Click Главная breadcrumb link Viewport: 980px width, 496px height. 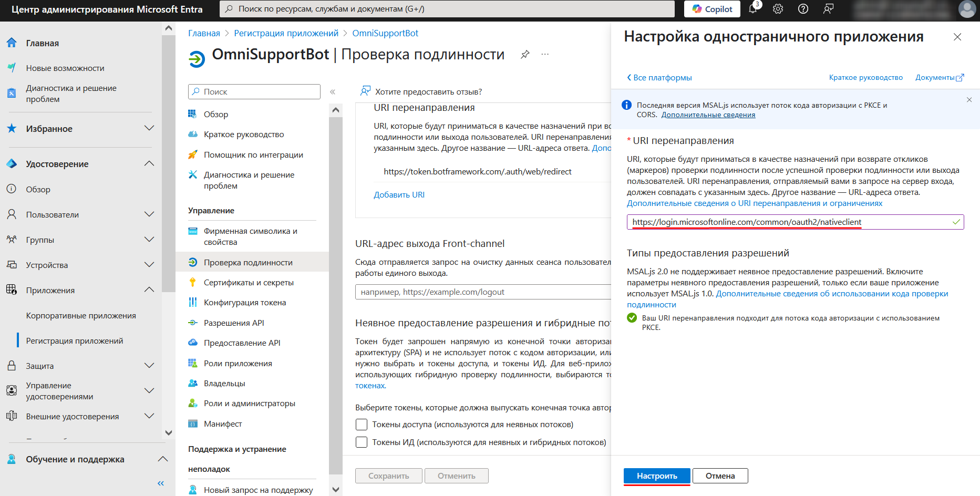coord(204,33)
